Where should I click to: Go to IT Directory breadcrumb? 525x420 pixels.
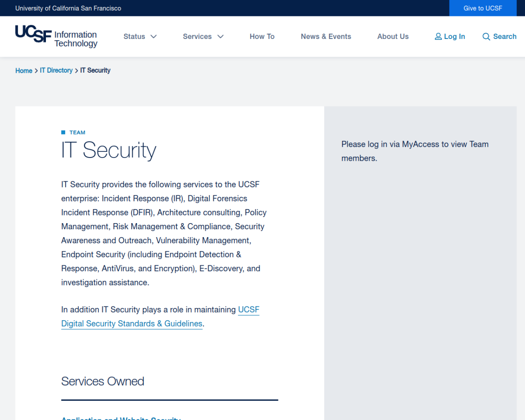(x=56, y=71)
